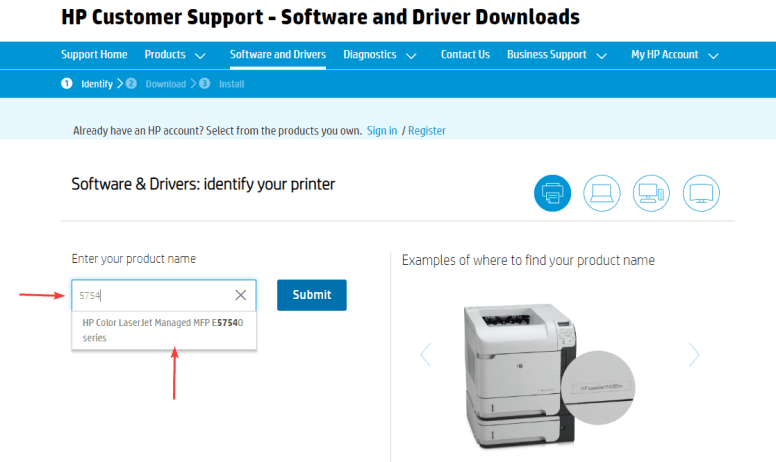Viewport: 776px width, 462px height.
Task: Go to Support Home tab
Action: pyautogui.click(x=94, y=55)
